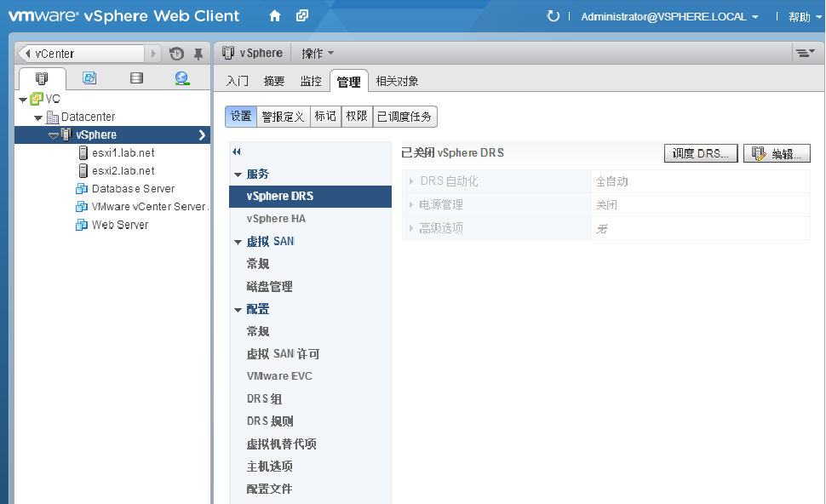Navigate back to vCenter
Viewport: 826px width, 504px height.
pos(81,54)
